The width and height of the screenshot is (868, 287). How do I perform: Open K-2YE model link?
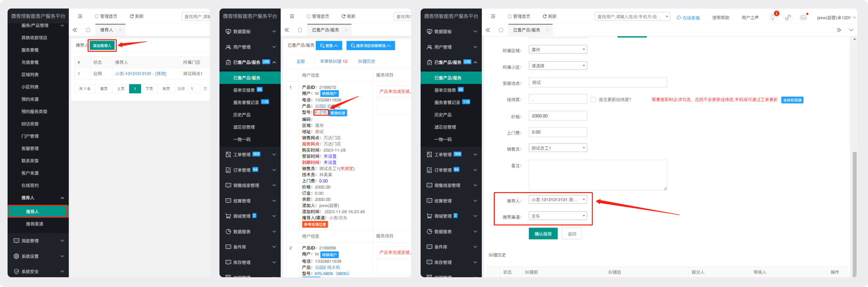coord(321,112)
